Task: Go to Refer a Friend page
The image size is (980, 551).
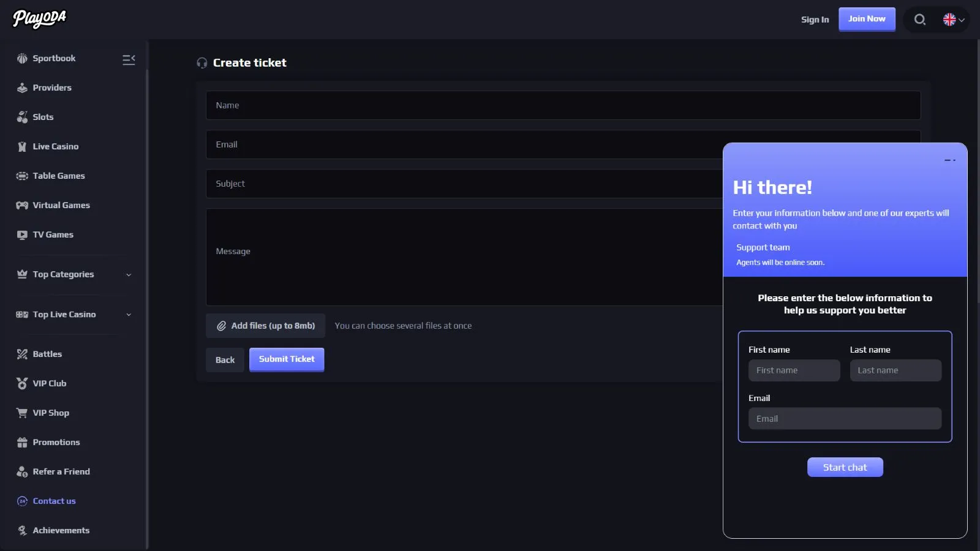Action: coord(61,472)
